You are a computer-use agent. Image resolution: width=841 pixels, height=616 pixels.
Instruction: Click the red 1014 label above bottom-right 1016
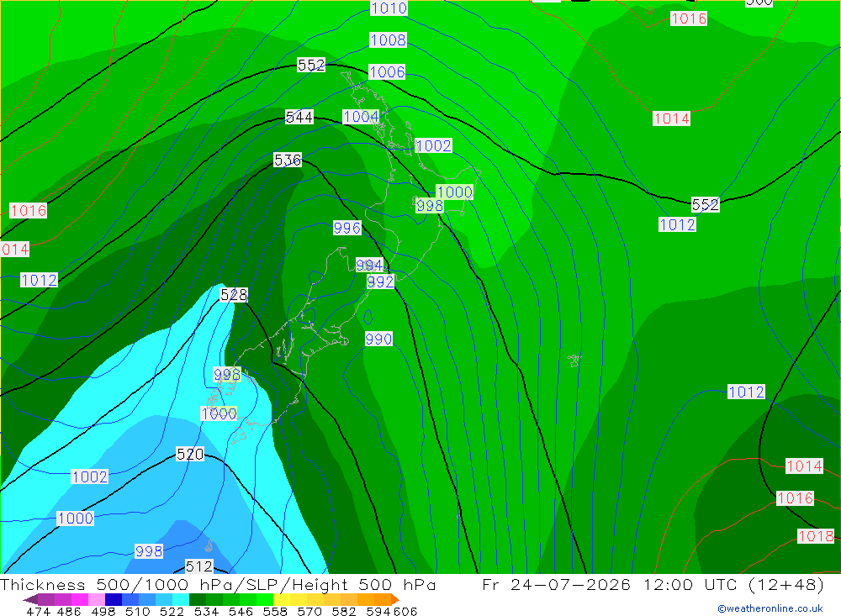804,466
